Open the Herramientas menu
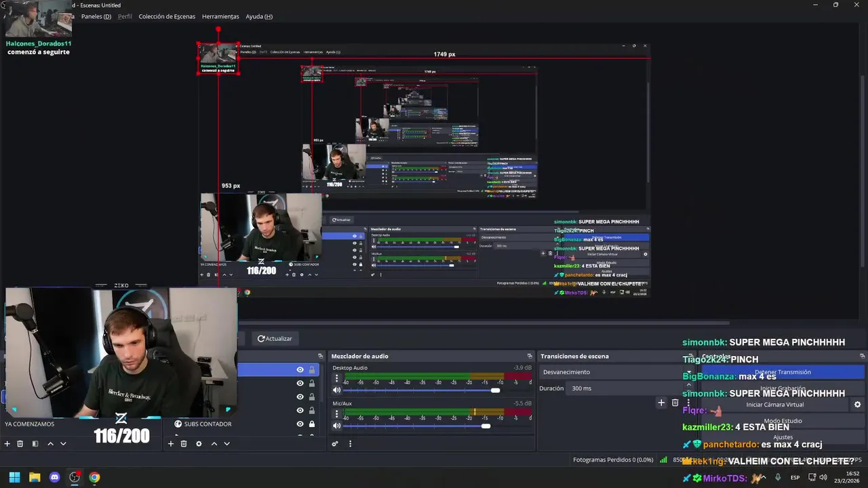This screenshot has width=868, height=488. coord(220,16)
